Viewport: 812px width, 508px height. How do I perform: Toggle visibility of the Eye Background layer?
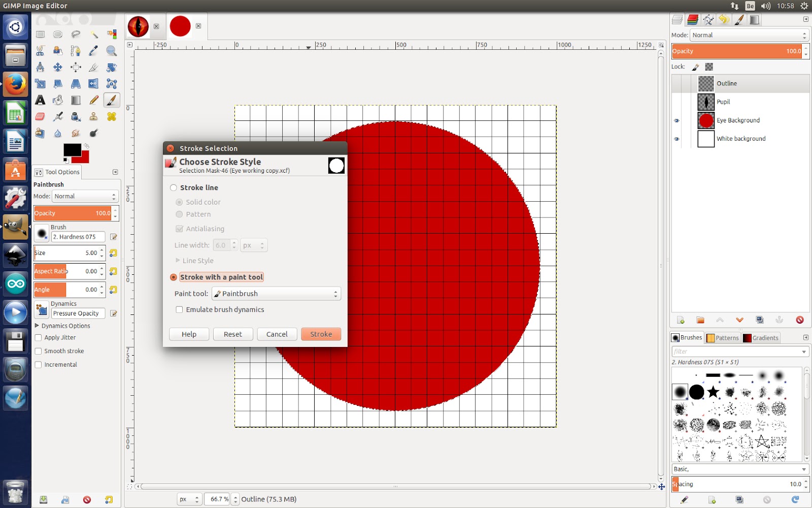[x=676, y=120]
